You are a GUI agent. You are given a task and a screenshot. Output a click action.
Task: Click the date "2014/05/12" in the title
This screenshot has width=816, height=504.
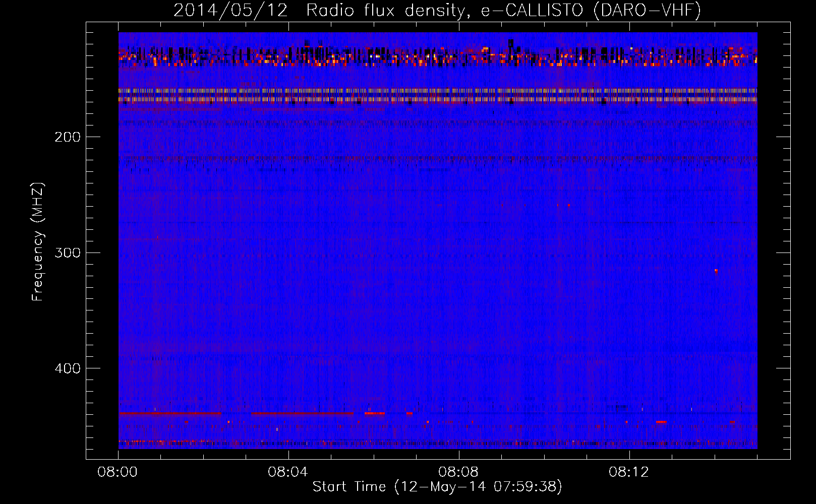230,11
